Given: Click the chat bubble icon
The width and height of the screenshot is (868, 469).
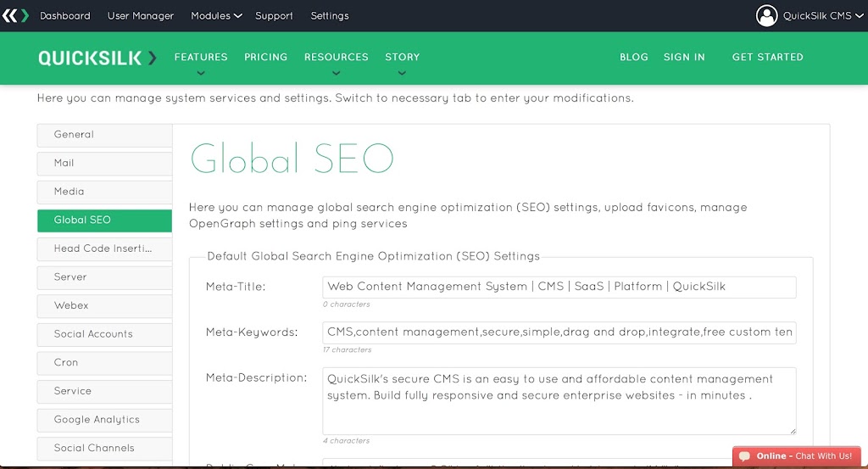Looking at the screenshot, I should tap(744, 456).
